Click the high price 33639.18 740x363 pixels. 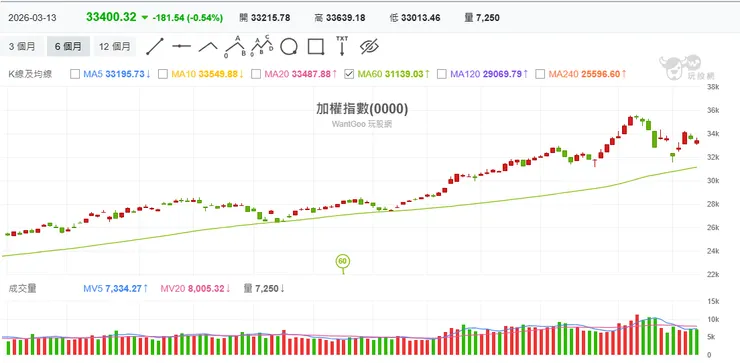click(x=345, y=18)
